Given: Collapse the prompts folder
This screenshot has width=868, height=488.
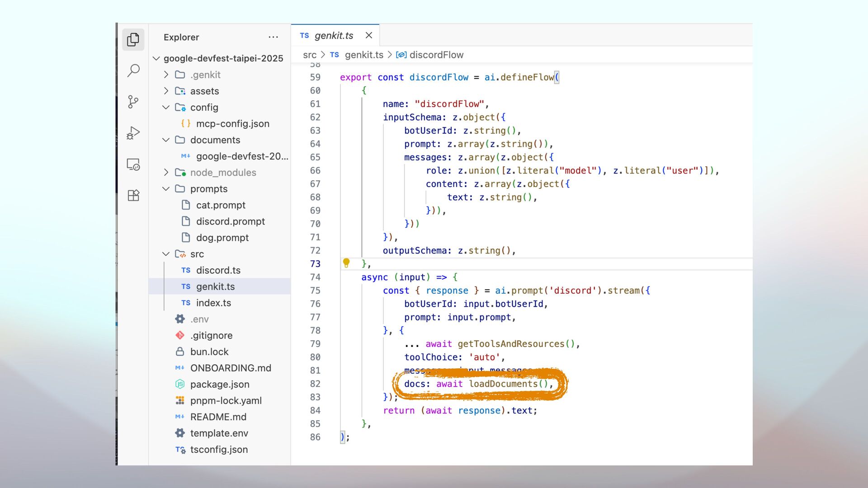Looking at the screenshot, I should 166,189.
